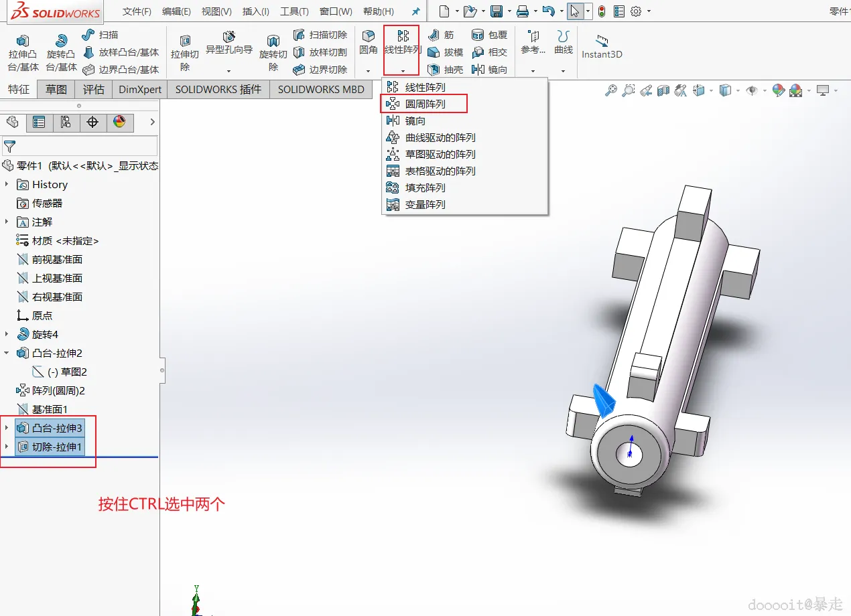The image size is (851, 616).
Task: Switch to the SOLIDWORKS MBD tab
Action: coord(321,89)
